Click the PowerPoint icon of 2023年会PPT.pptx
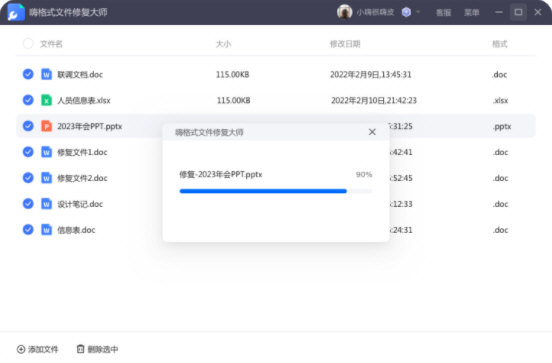Image resolution: width=552 pixels, height=363 pixels. pos(46,126)
